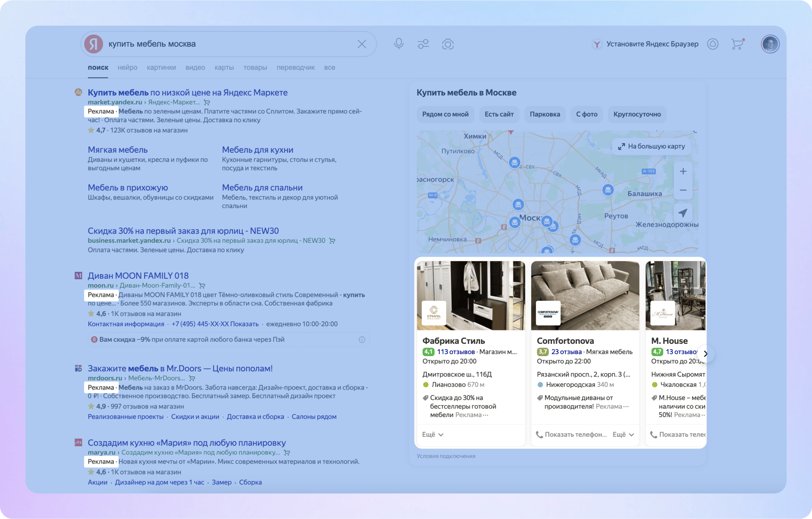Click На большую карту button
The width and height of the screenshot is (812, 519).
[651, 146]
